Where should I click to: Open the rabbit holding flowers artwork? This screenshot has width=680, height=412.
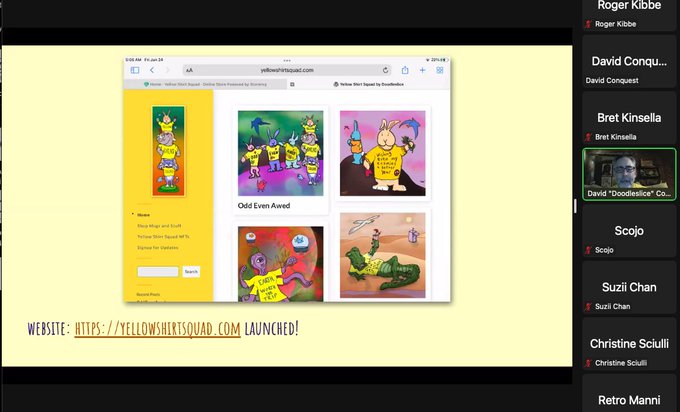pos(382,153)
